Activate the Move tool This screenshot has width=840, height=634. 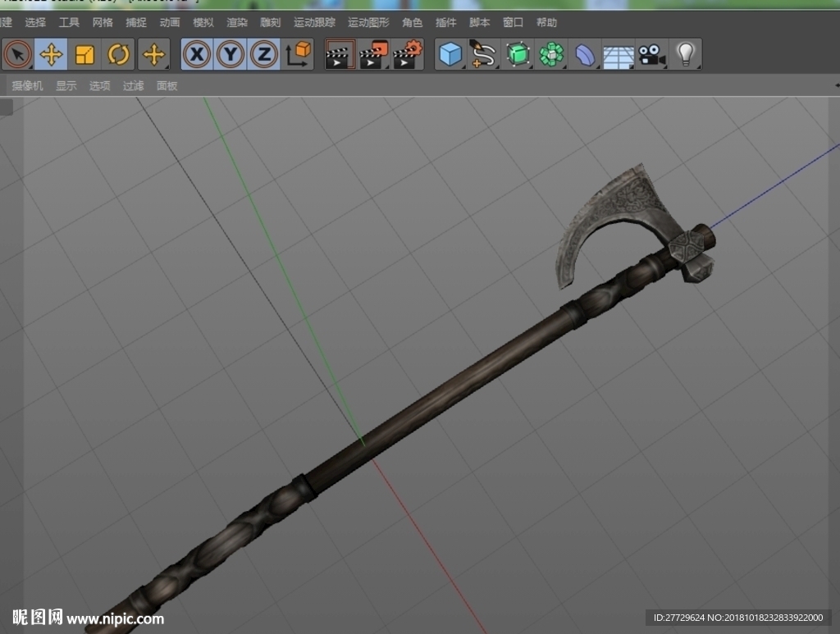click(51, 54)
